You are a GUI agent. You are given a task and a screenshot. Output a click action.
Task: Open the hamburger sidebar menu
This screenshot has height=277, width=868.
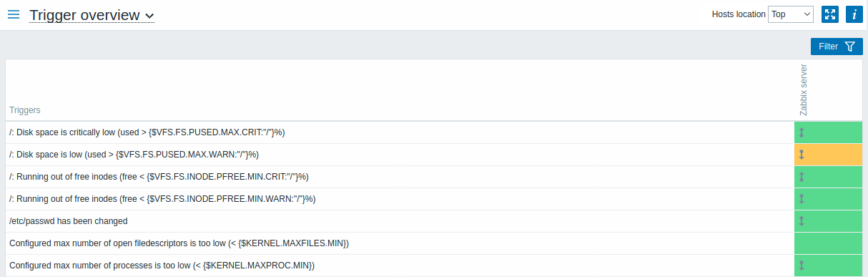[x=14, y=14]
